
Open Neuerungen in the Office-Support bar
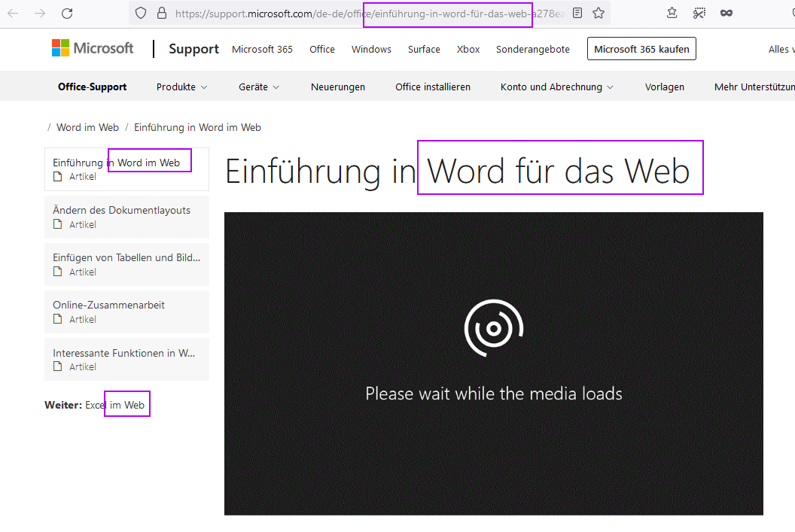(x=338, y=87)
